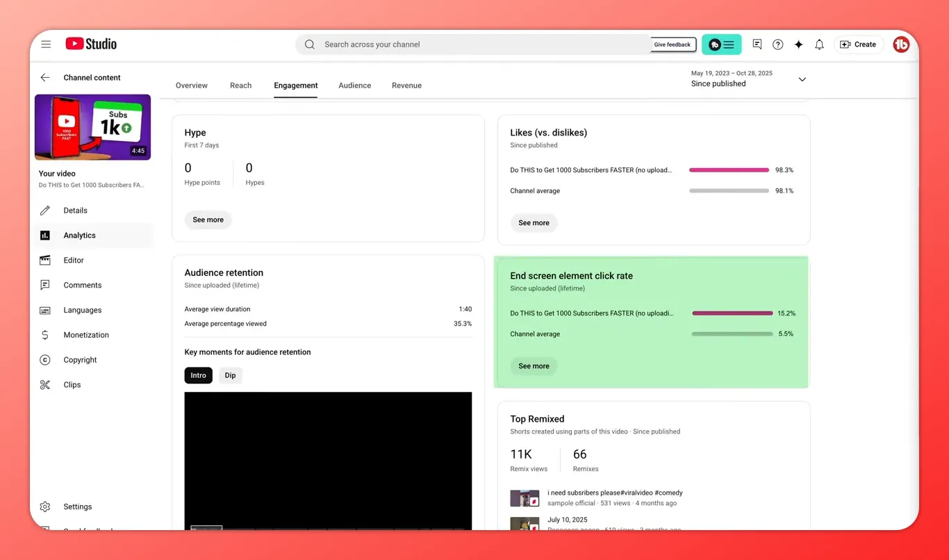Click the Average percentage viewed 35.3% value
This screenshot has height=560, width=949.
point(463,324)
